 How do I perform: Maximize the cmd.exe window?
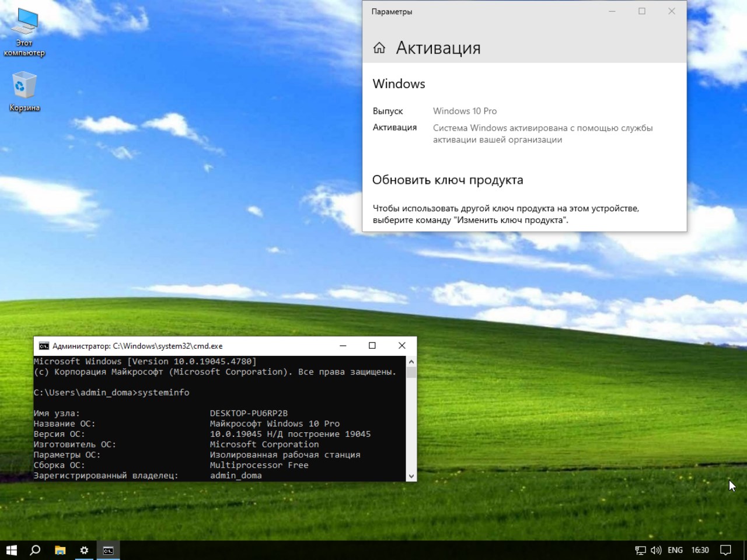coord(372,346)
